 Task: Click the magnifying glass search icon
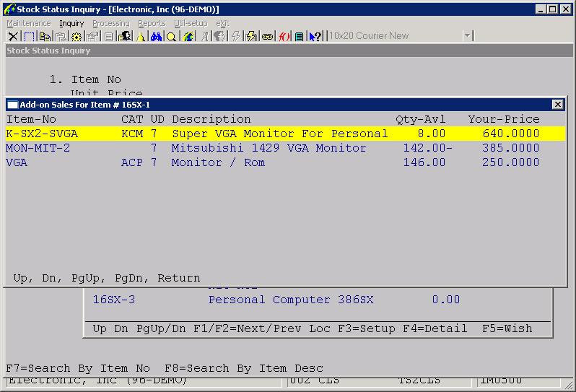coord(171,36)
